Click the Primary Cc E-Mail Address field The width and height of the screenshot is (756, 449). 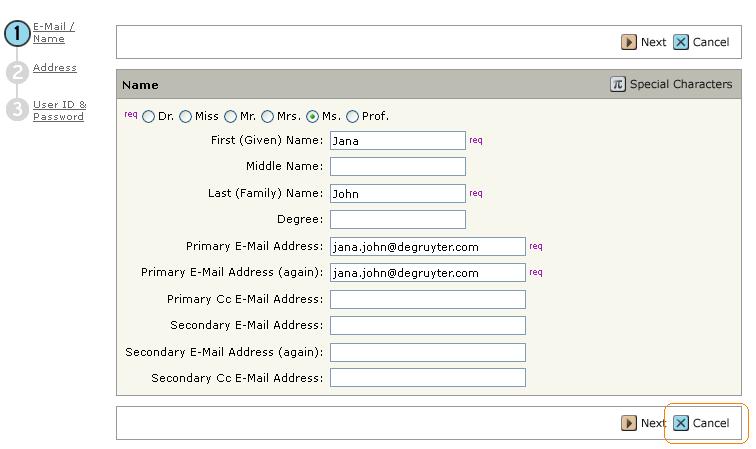[x=427, y=299]
